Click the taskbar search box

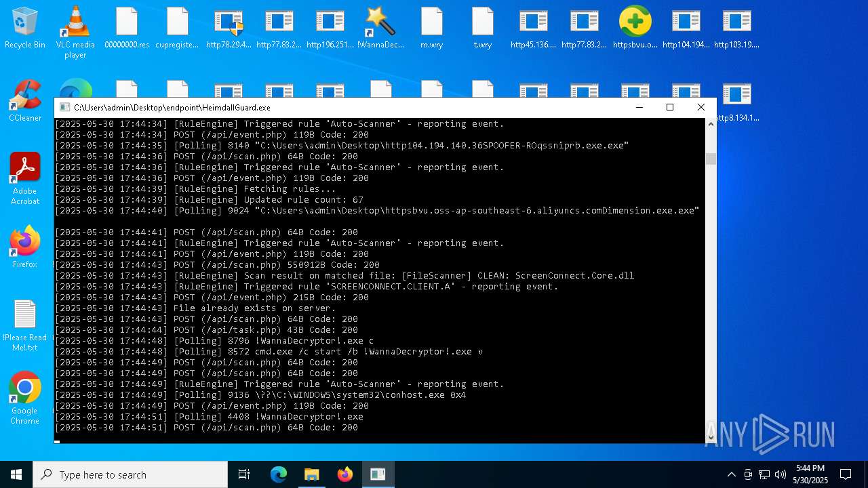130,474
